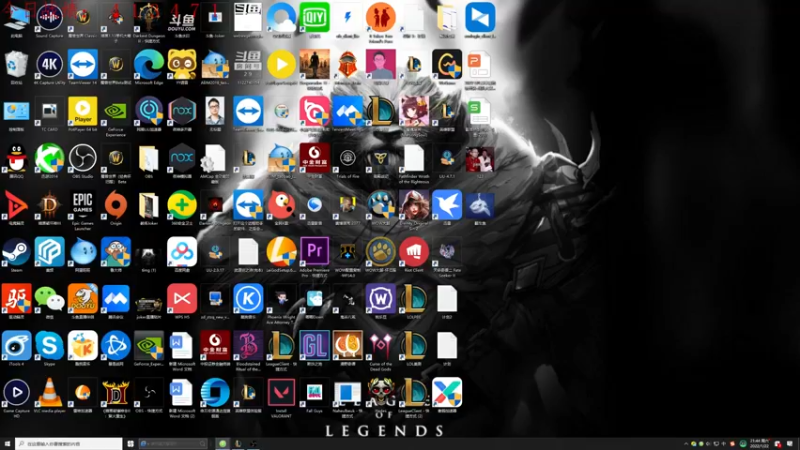Viewport: 800px width, 450px height.
Task: Select the 4K Capture Utility shortcut
Action: (x=49, y=67)
